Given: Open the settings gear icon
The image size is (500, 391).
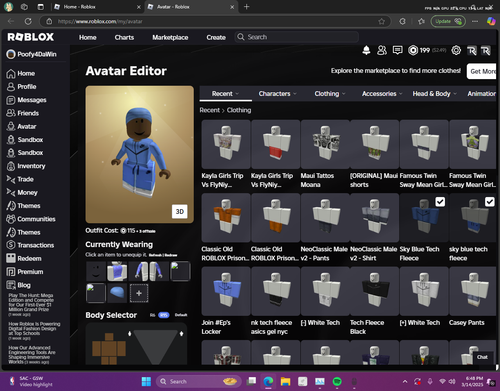Looking at the screenshot, I should (456, 50).
